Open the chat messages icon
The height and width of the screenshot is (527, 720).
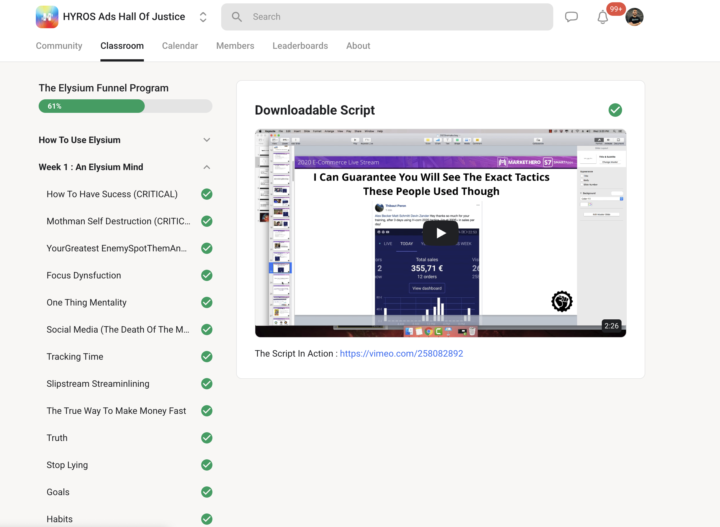pos(571,17)
